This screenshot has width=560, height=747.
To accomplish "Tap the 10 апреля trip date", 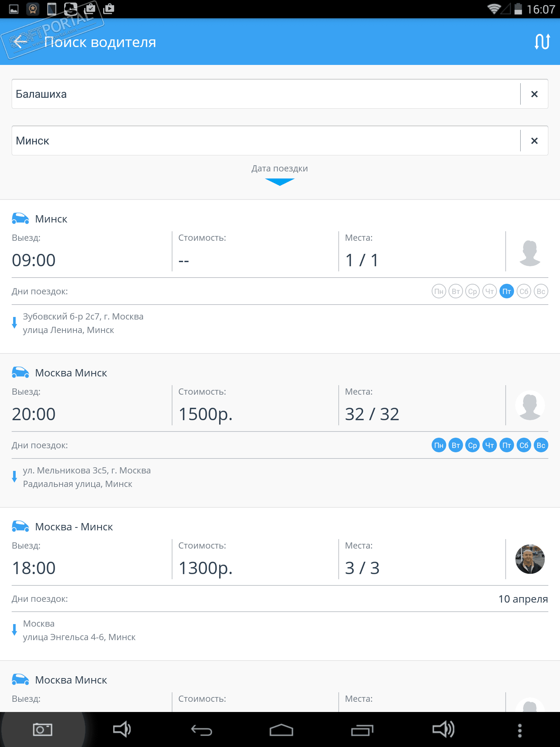I will (523, 599).
